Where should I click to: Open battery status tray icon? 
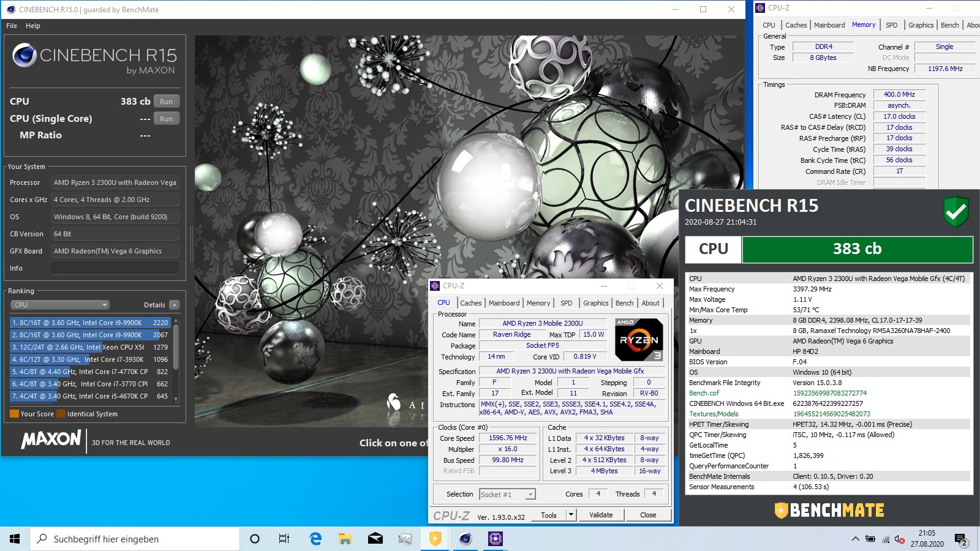(x=870, y=539)
